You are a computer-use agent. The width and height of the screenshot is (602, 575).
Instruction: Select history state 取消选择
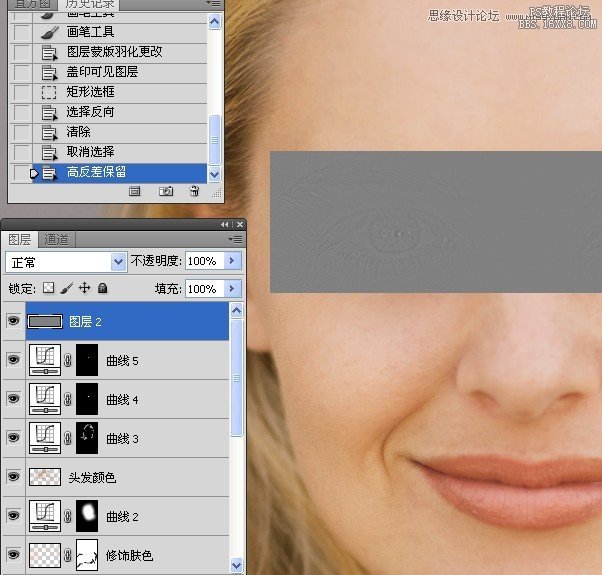pyautogui.click(x=120, y=152)
